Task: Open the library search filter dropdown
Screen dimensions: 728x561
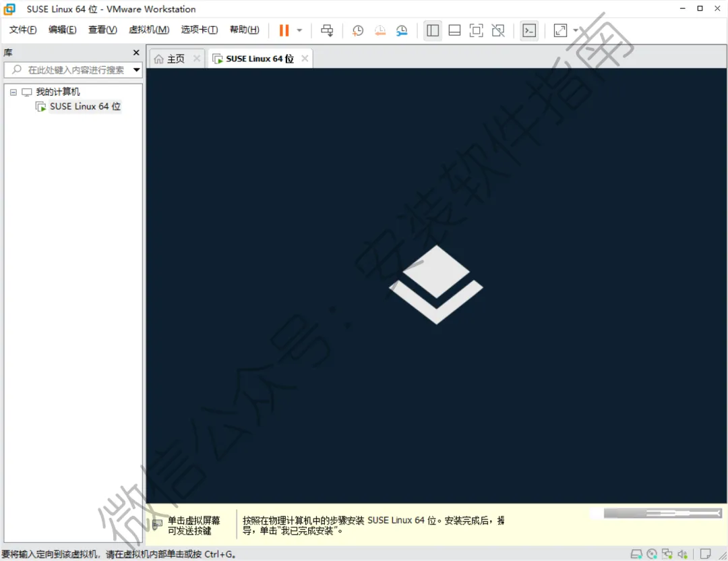Action: point(136,70)
